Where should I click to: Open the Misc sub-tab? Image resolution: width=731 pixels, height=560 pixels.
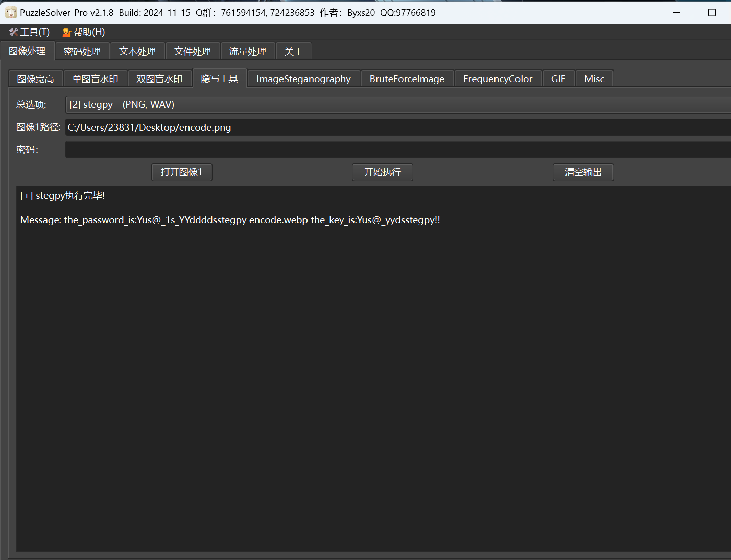[595, 79]
